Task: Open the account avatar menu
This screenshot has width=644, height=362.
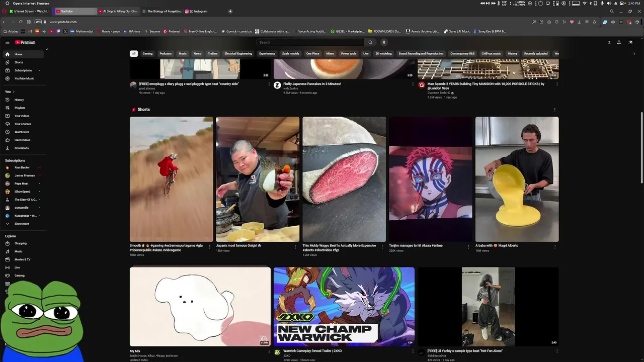Action: tap(630, 42)
